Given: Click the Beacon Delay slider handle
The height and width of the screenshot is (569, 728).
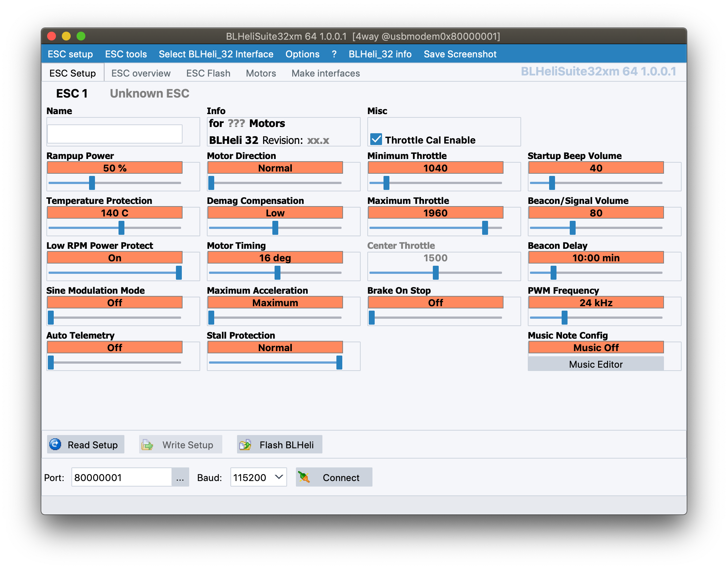Looking at the screenshot, I should coord(554,272).
